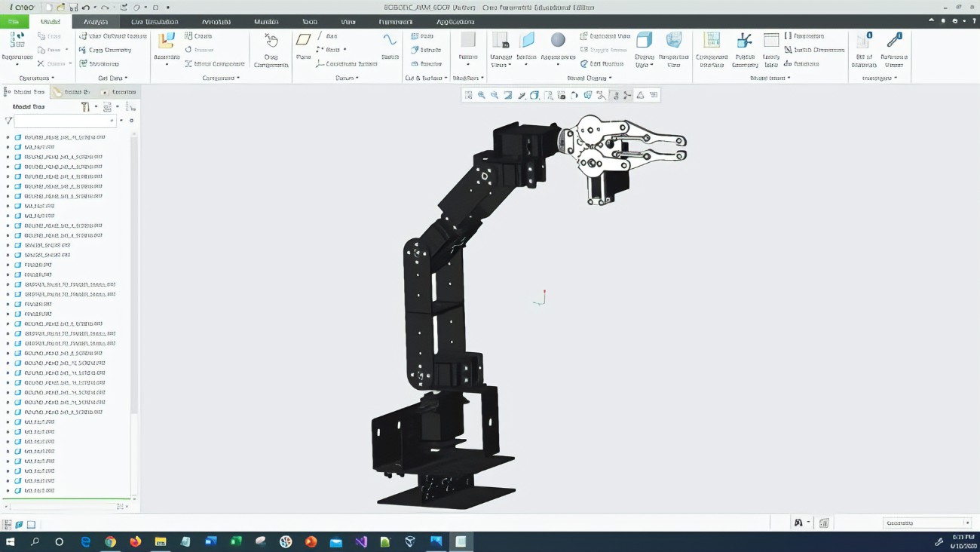This screenshot has height=552, width=980.
Task: Click the model tree filter funnel icon
Action: click(8, 121)
